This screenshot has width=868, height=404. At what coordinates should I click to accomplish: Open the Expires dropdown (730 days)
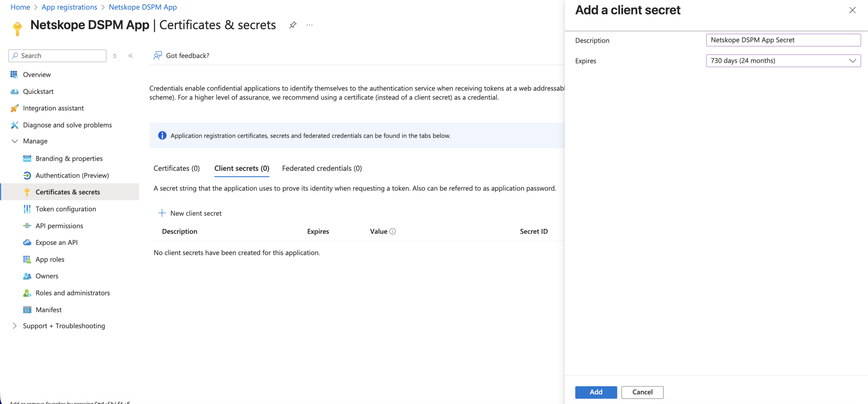pos(783,61)
